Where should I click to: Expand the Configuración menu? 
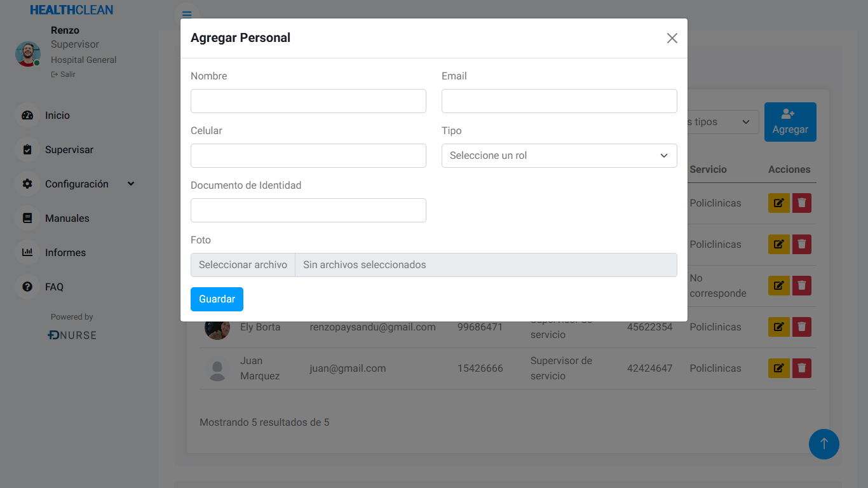tap(76, 184)
